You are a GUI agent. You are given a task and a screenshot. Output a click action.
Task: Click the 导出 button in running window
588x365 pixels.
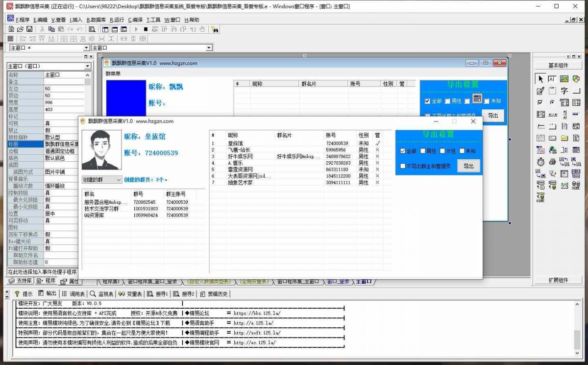(x=468, y=167)
